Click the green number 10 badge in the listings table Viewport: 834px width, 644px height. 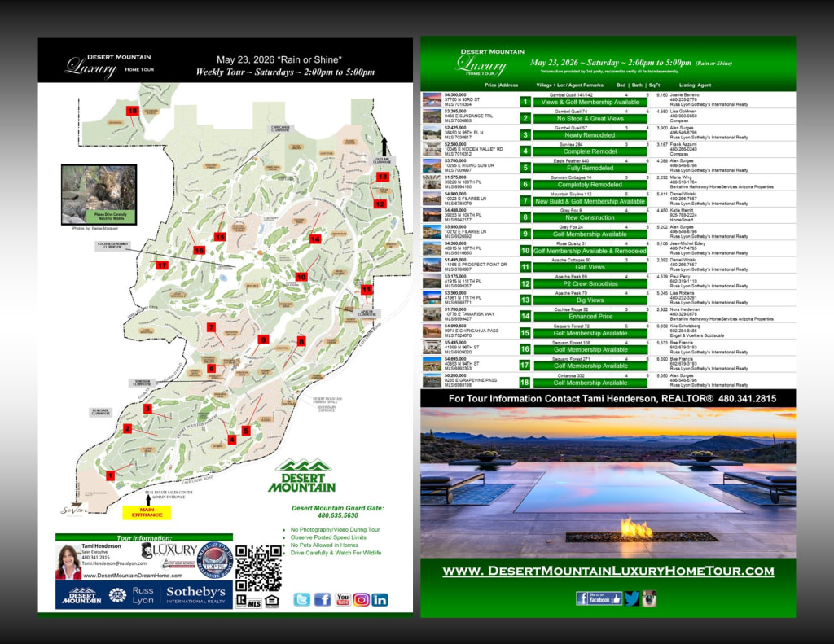coord(525,251)
